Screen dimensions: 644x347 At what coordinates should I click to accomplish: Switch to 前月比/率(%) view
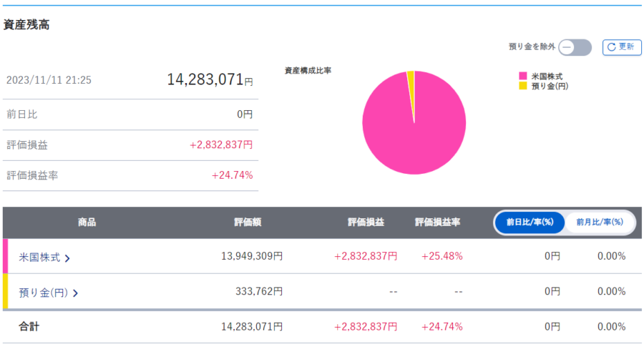pos(600,223)
